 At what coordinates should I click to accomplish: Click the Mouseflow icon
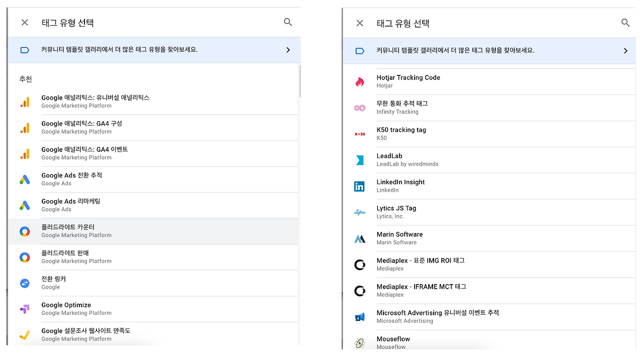(x=360, y=343)
